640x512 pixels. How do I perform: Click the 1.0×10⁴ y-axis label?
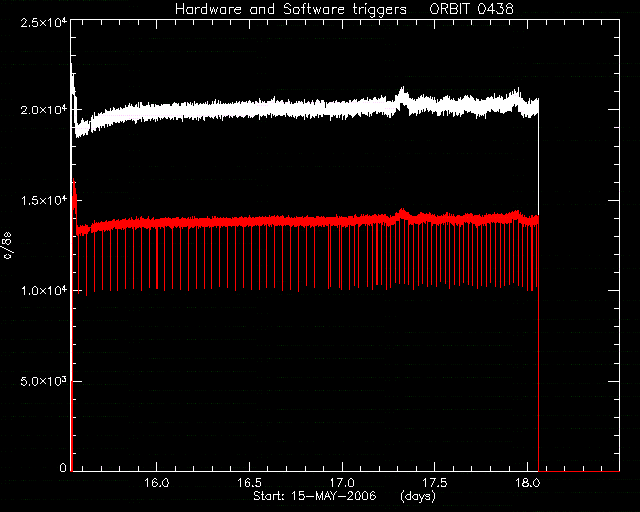[x=44, y=291]
